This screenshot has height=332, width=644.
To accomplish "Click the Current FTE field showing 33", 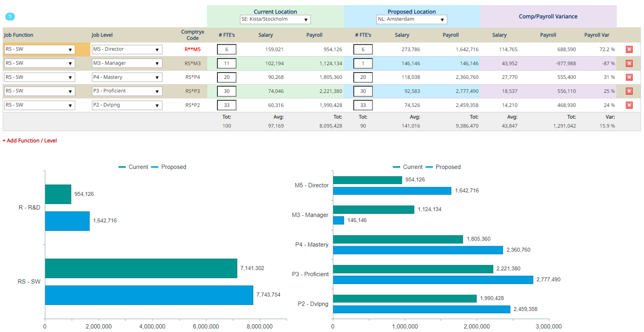I will click(x=227, y=105).
